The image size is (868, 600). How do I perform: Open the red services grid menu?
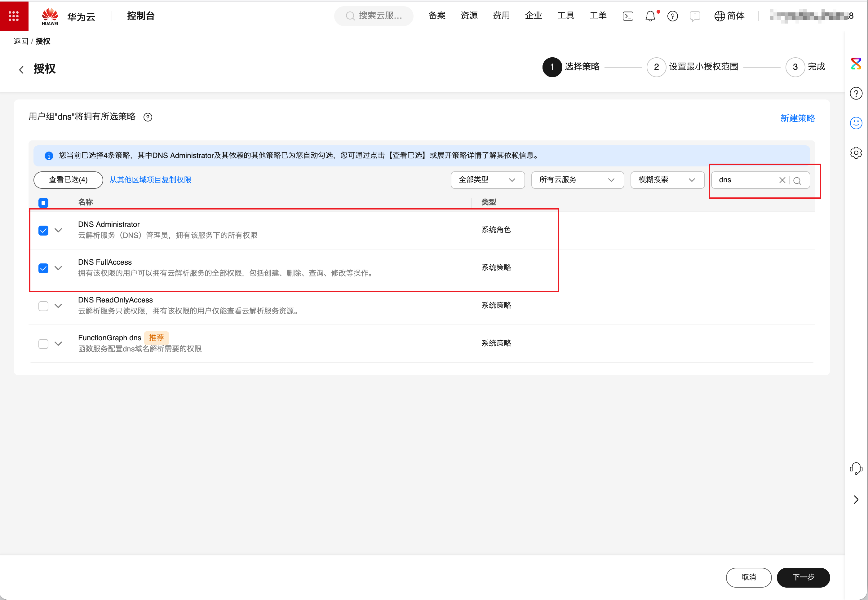[14, 16]
